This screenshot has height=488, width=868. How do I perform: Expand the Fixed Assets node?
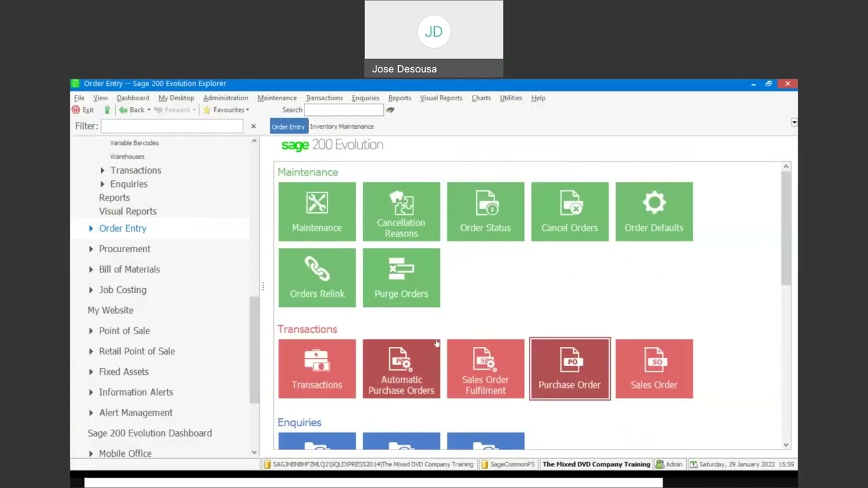91,371
